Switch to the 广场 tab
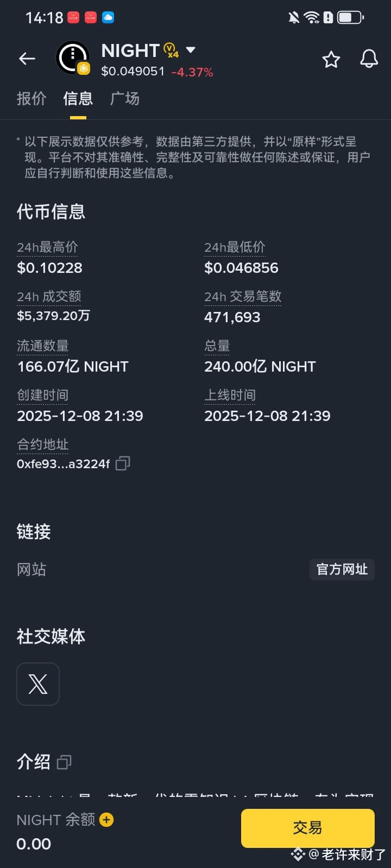Image resolution: width=391 pixels, height=868 pixels. (x=125, y=99)
